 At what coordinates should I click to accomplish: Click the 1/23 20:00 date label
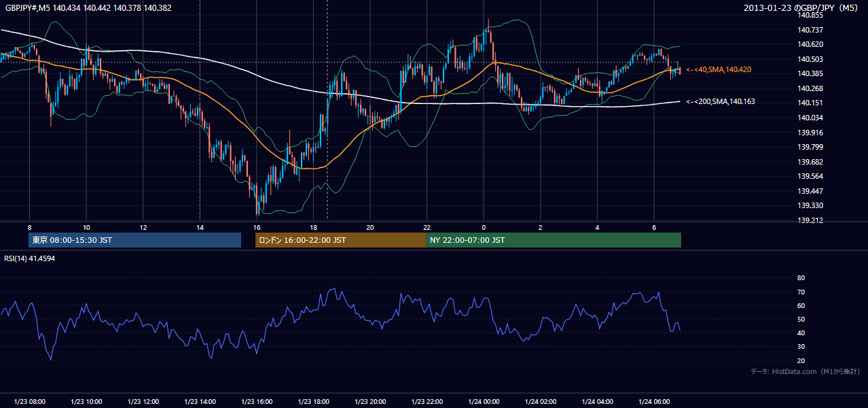coord(370,402)
